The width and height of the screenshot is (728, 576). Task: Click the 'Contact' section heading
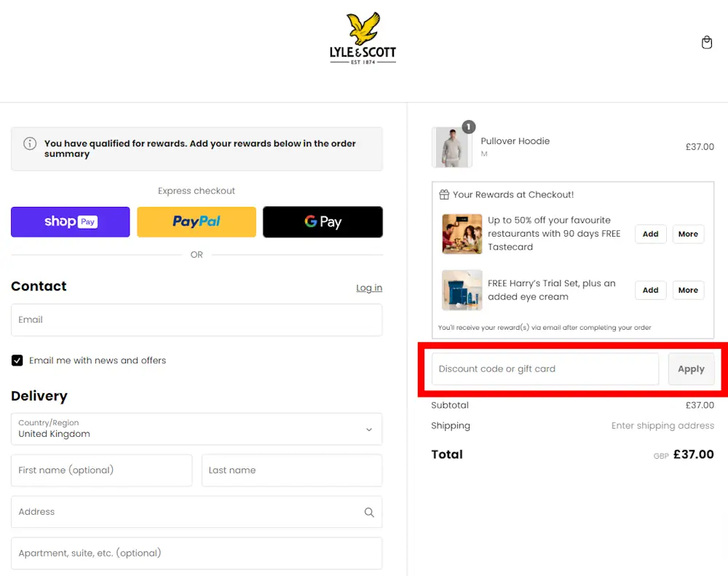tap(39, 286)
